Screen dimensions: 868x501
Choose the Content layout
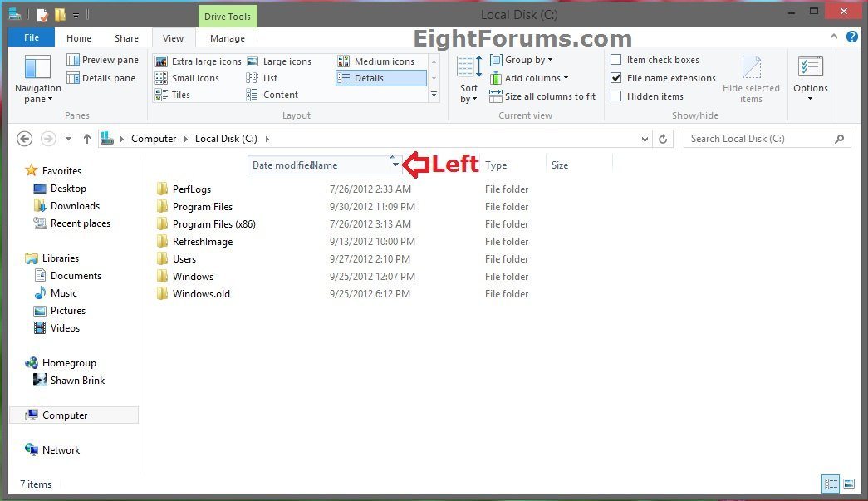point(272,95)
